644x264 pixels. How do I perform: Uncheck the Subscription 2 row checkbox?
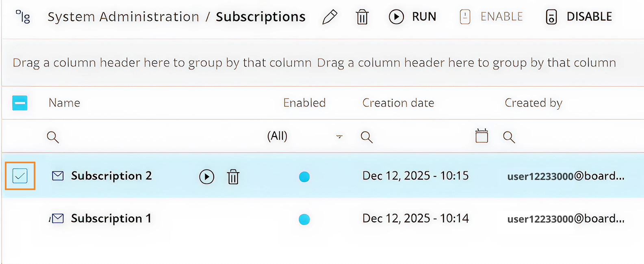(x=20, y=176)
